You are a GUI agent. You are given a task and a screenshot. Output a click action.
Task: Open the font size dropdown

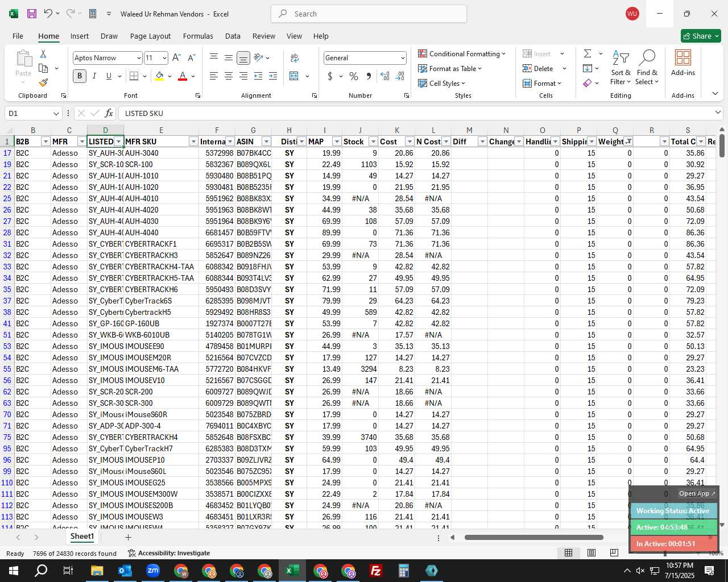pos(164,58)
